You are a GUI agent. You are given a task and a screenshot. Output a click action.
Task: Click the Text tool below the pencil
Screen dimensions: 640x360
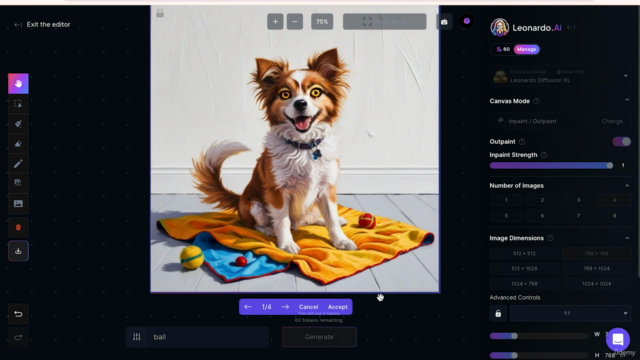pyautogui.click(x=18, y=183)
